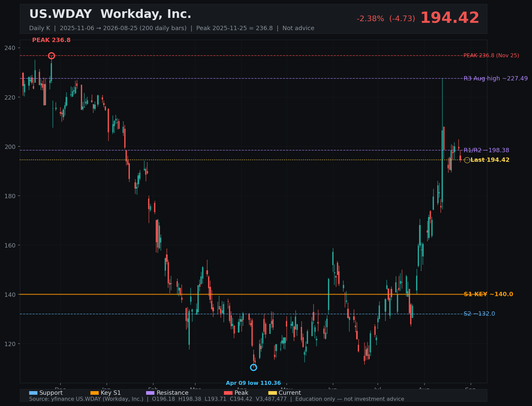Click the red peak circle marker at 236.8

pyautogui.click(x=51, y=56)
